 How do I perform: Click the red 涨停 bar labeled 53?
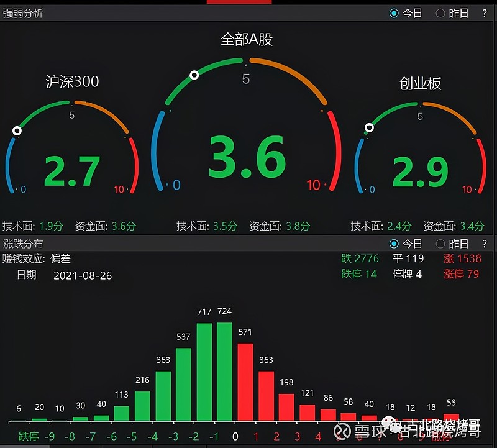[452, 418]
